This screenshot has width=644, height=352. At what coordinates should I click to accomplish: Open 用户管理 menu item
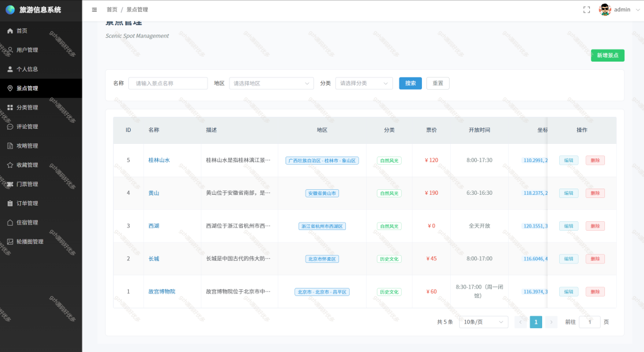click(x=41, y=50)
